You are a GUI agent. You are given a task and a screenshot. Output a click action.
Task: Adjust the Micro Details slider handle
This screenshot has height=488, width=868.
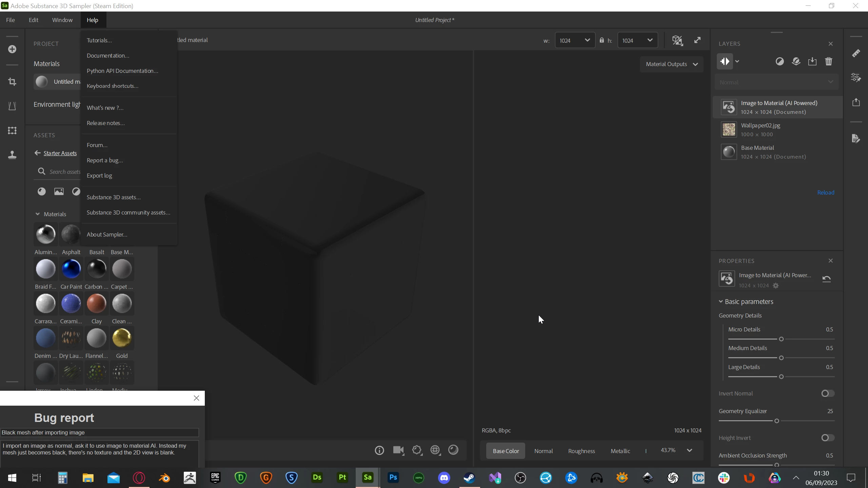tap(781, 339)
